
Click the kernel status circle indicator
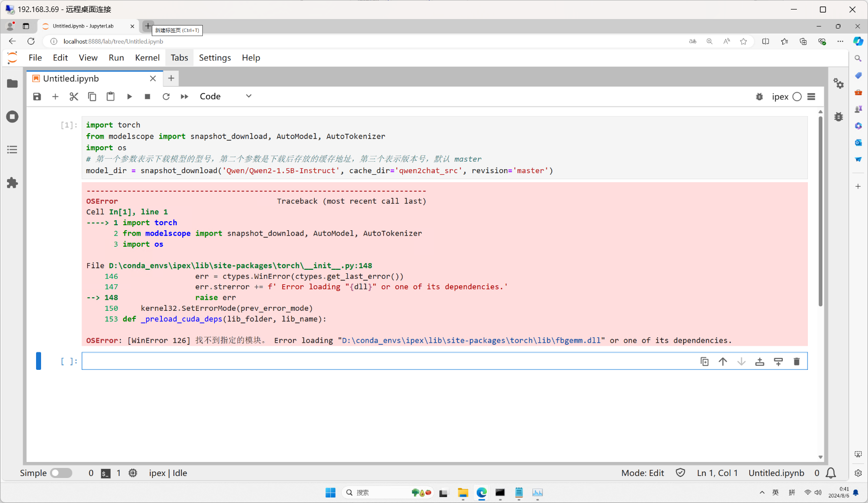tap(797, 97)
